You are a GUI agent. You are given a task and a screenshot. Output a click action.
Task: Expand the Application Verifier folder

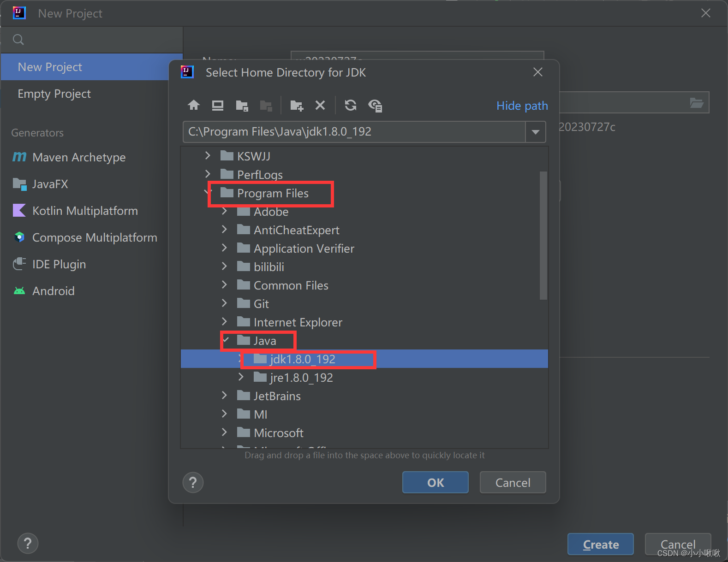coord(224,248)
